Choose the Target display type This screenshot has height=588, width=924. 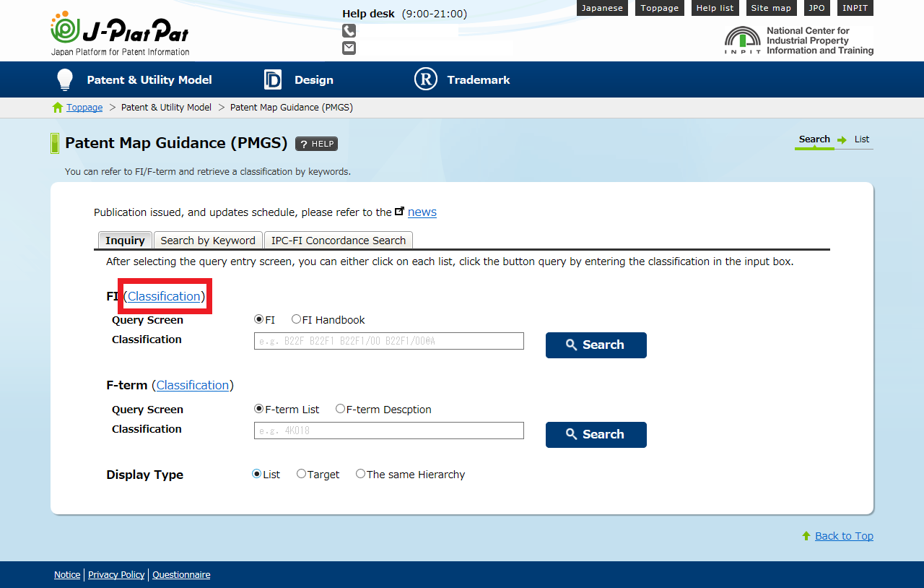click(x=302, y=474)
